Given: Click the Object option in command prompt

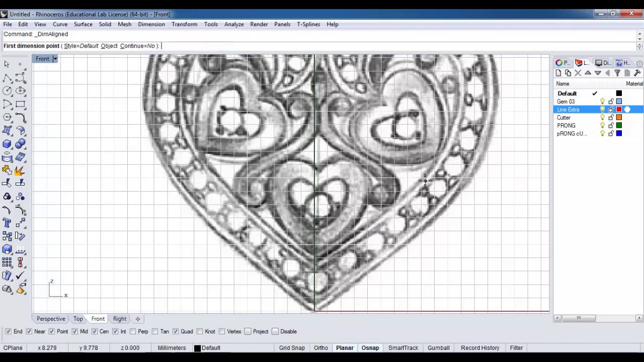Looking at the screenshot, I should click(x=109, y=46).
